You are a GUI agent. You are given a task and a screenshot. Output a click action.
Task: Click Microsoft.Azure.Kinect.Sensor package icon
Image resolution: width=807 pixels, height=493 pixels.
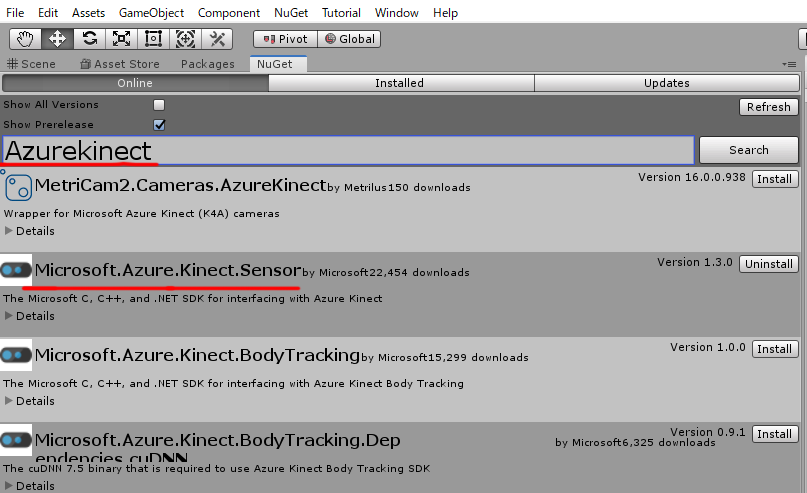tap(16, 270)
